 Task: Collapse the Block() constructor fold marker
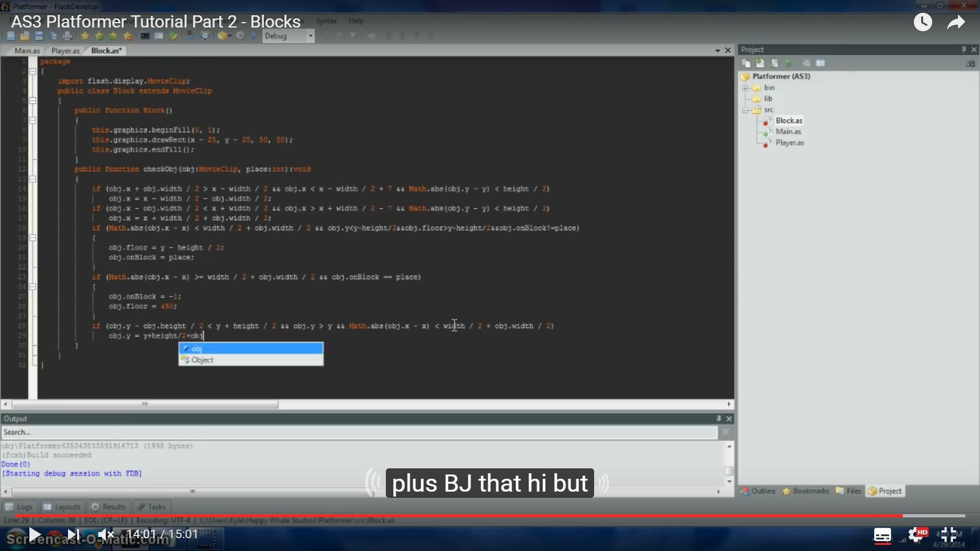click(x=32, y=120)
